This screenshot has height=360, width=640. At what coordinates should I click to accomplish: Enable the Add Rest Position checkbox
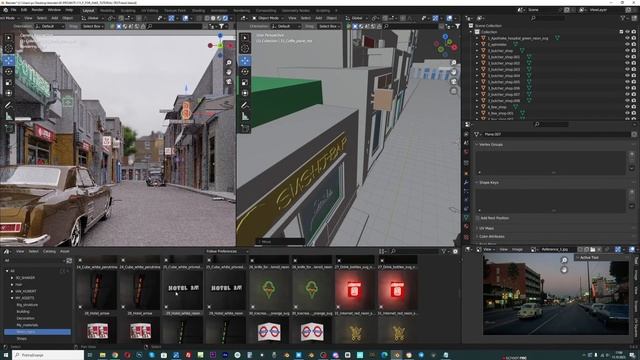click(478, 218)
